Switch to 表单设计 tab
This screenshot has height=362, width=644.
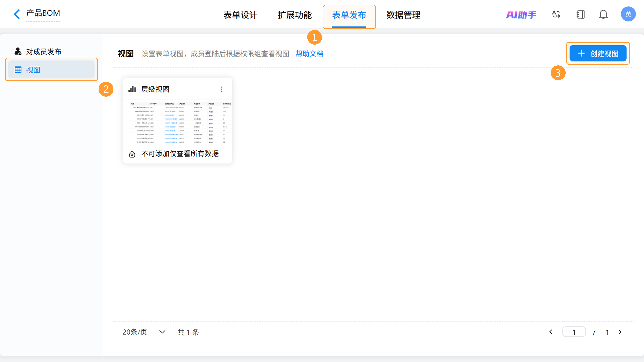(240, 15)
